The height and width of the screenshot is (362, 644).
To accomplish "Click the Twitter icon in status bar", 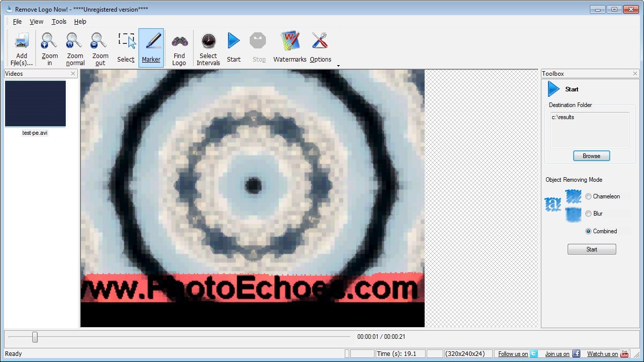I will [533, 353].
